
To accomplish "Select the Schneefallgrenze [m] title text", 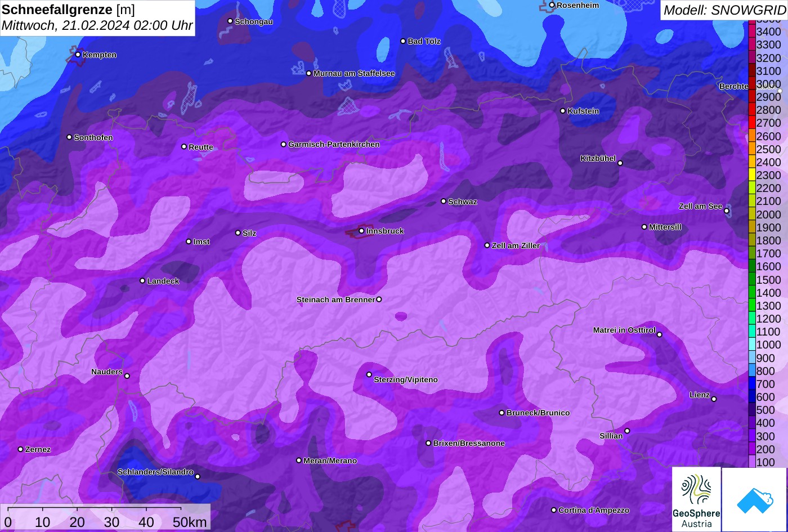I will click(x=68, y=10).
